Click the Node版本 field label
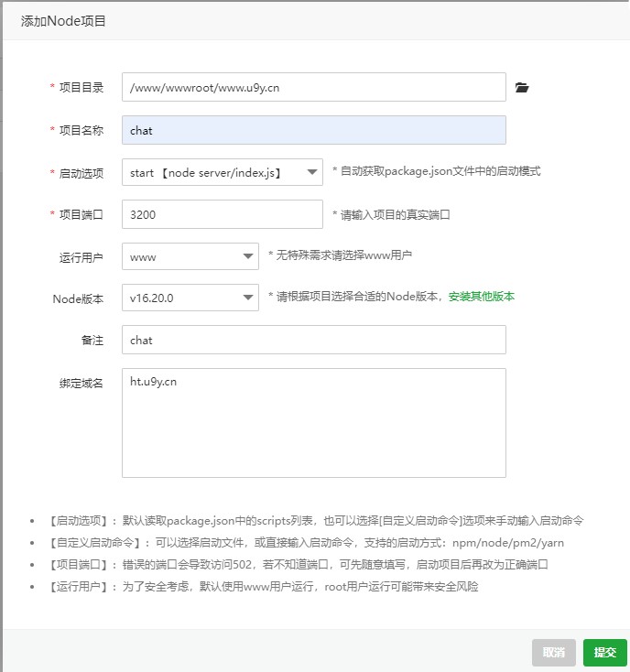The height and width of the screenshot is (672, 630). (78, 298)
